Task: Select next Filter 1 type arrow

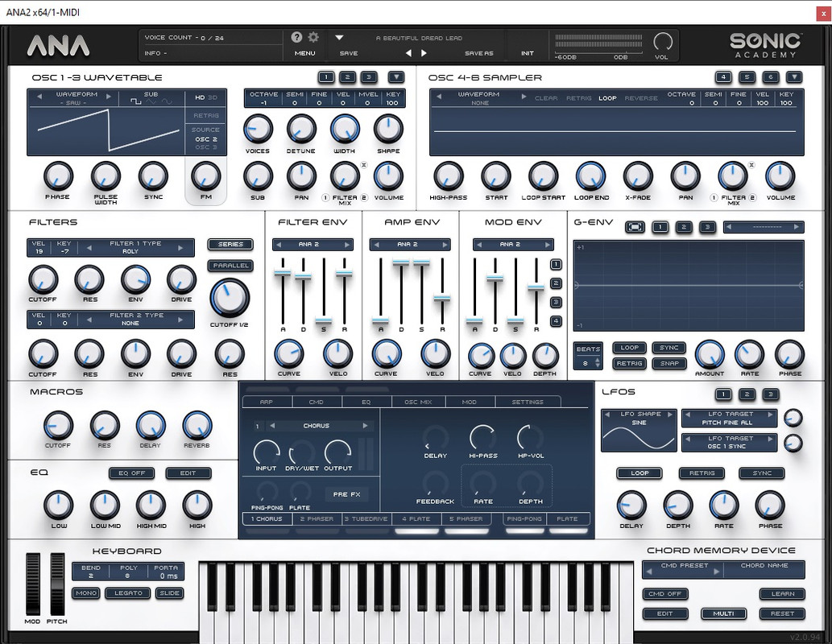Action: (x=180, y=247)
